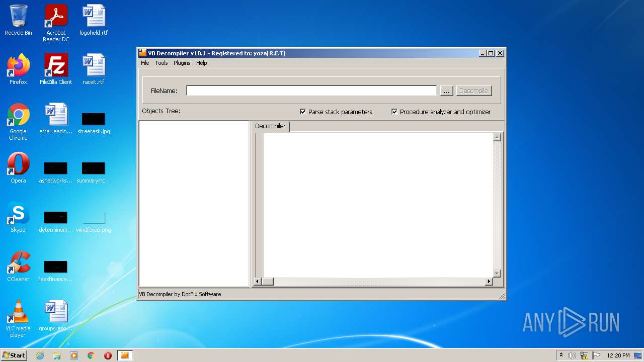Open Acrobat Reader DC desktop icon
The image size is (644, 362).
tap(56, 23)
